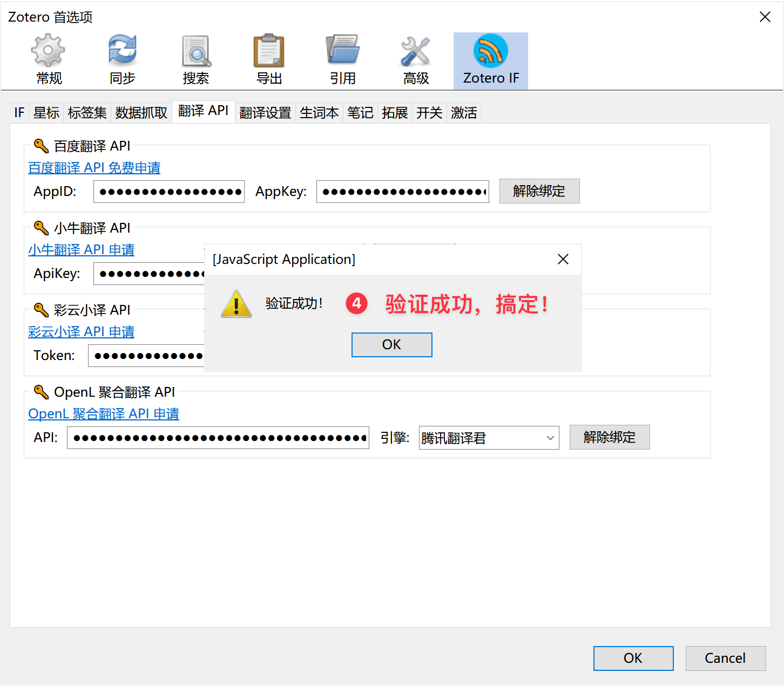
Task: Click the warning icon in the alert dialog
Action: 236,304
